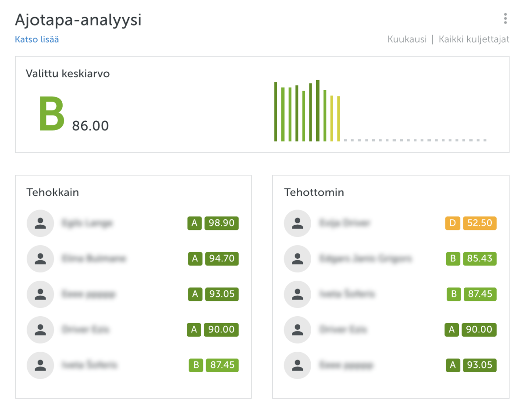The image size is (526, 420).
Task: Click the Tehokkain panel heading
Action: tap(53, 192)
